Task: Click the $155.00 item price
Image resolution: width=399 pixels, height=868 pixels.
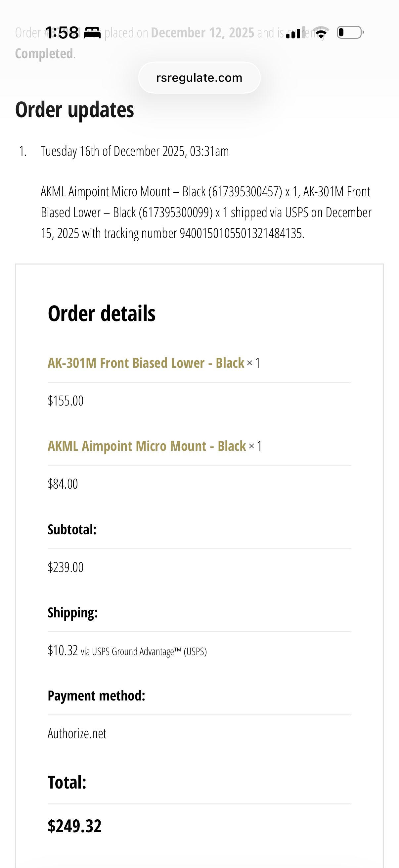Action: tap(65, 401)
